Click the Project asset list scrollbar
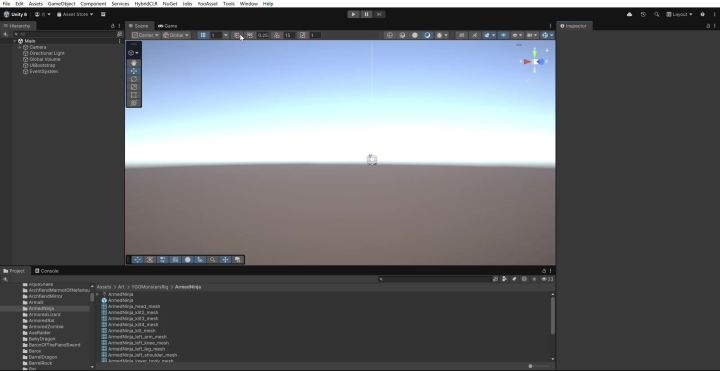This screenshot has height=371, width=720. [552, 315]
